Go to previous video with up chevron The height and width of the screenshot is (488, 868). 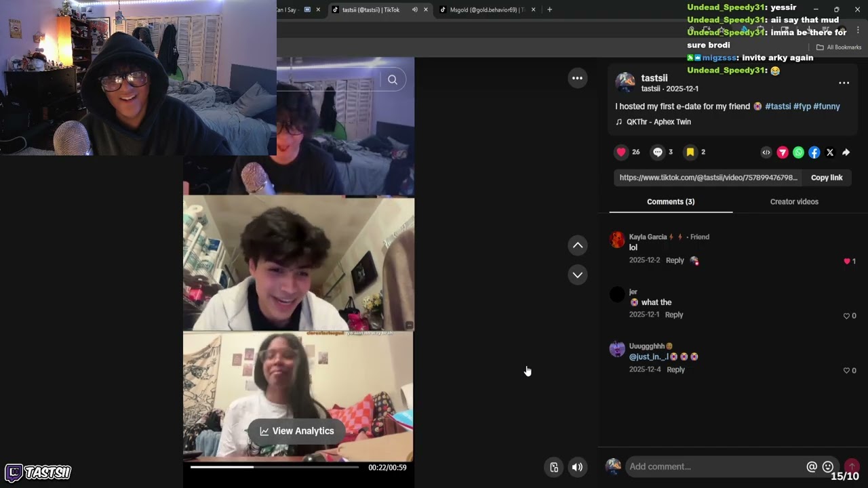click(x=578, y=245)
